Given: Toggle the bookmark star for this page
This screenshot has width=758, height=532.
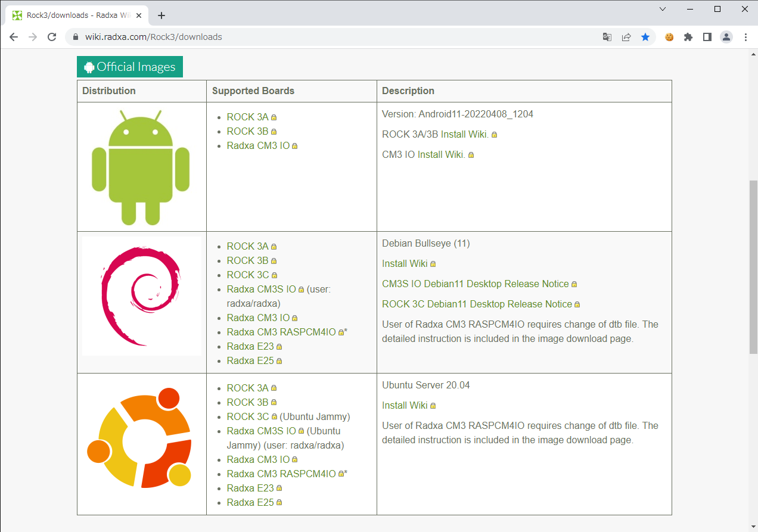Looking at the screenshot, I should (645, 37).
